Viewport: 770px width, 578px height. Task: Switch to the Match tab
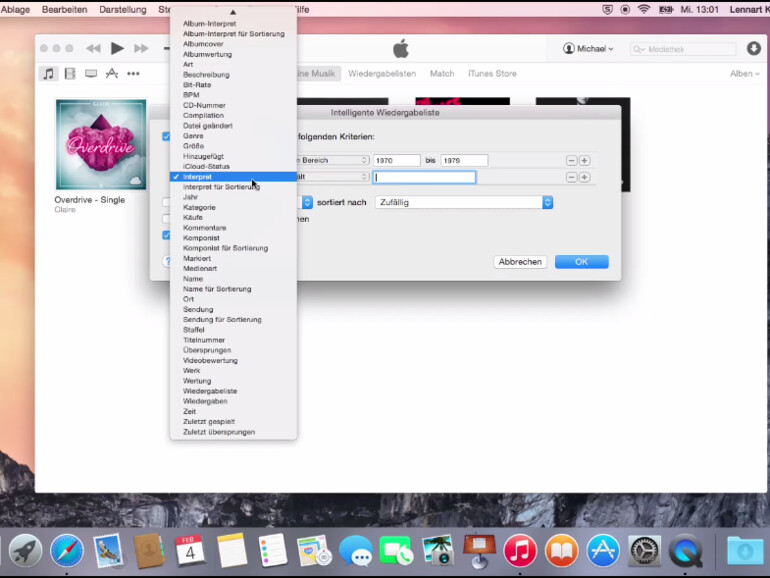tap(442, 74)
